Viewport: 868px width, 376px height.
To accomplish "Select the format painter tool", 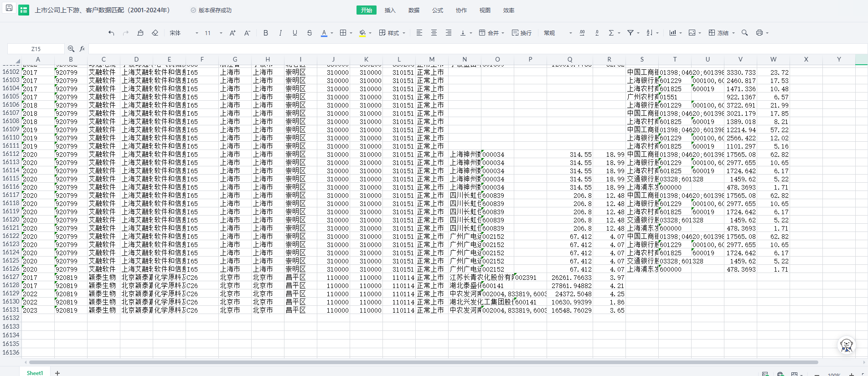I will 140,33.
